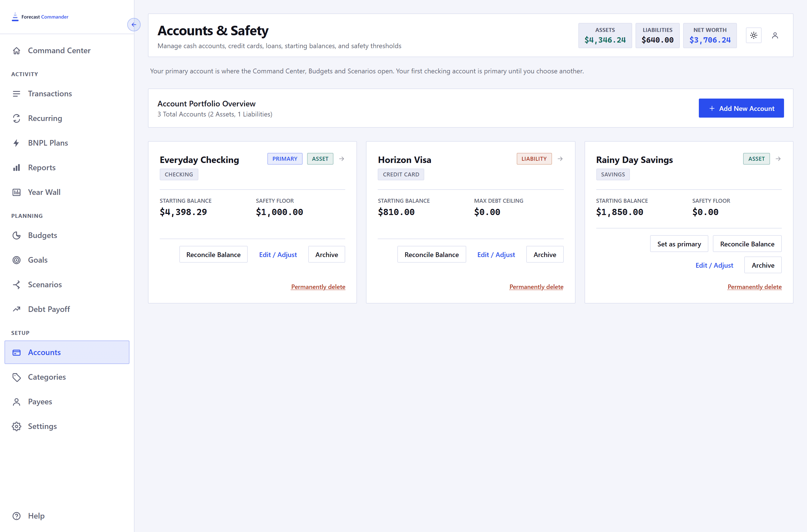This screenshot has height=532, width=807.
Task: Click the Reports bar chart icon
Action: click(x=16, y=168)
